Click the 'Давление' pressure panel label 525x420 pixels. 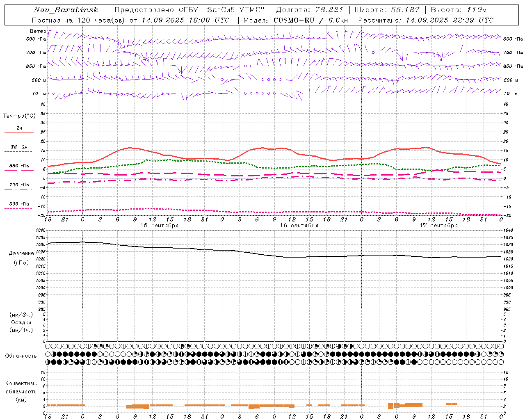[21, 253]
